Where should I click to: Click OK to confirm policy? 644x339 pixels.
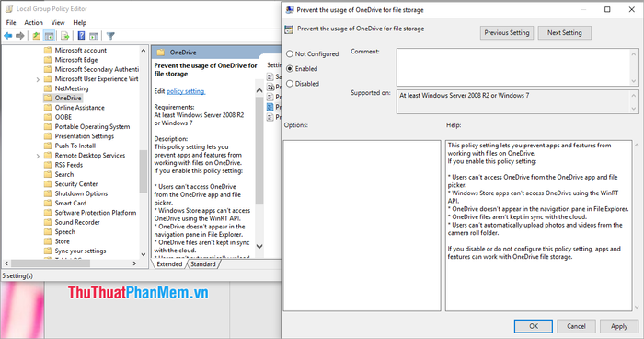click(533, 326)
